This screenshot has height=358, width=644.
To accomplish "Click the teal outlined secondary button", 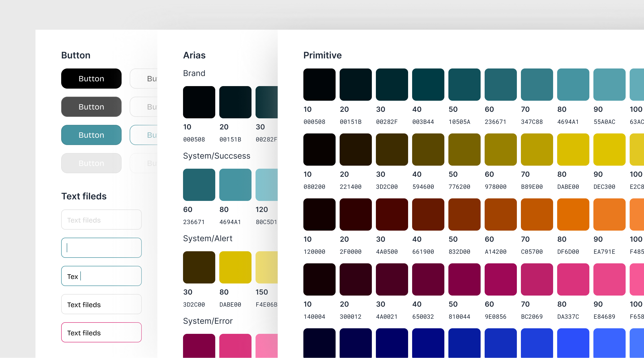I will pyautogui.click(x=144, y=135).
